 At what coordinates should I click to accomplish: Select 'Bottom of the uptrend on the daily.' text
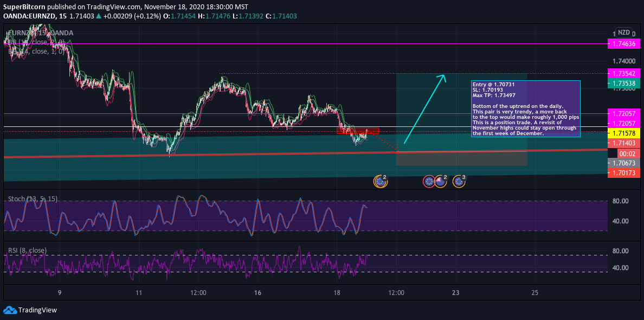pos(517,106)
